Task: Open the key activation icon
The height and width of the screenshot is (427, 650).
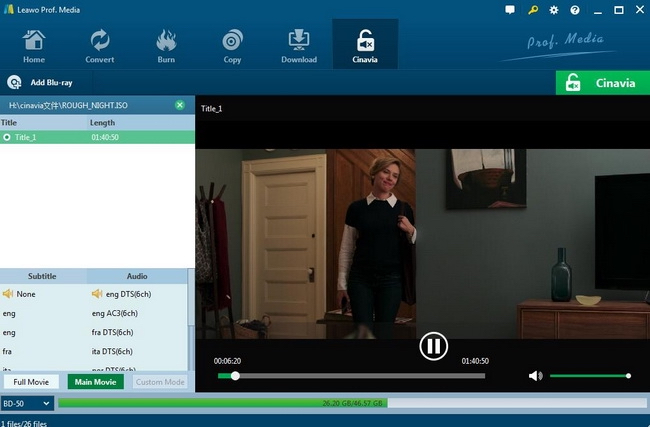Action: click(533, 10)
